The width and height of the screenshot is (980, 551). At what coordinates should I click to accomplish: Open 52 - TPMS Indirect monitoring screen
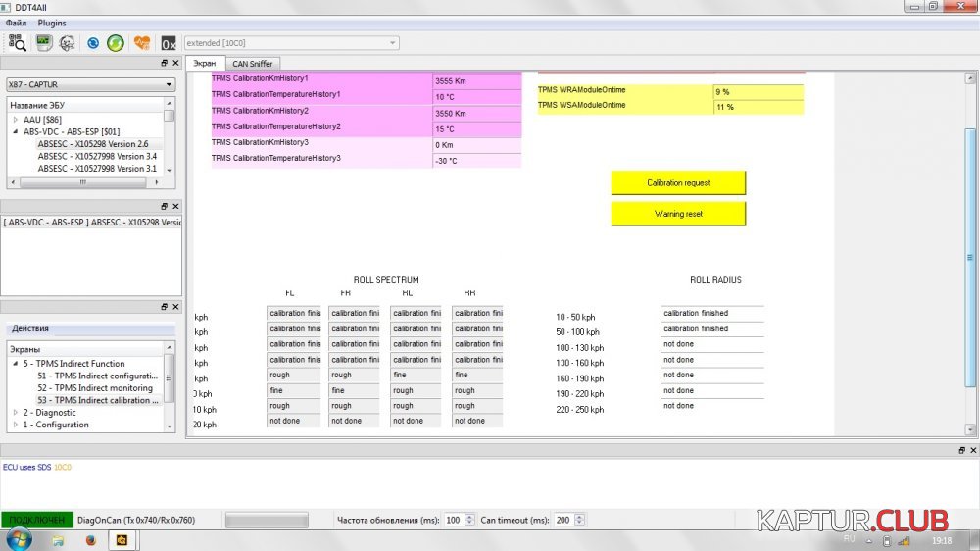click(x=95, y=388)
